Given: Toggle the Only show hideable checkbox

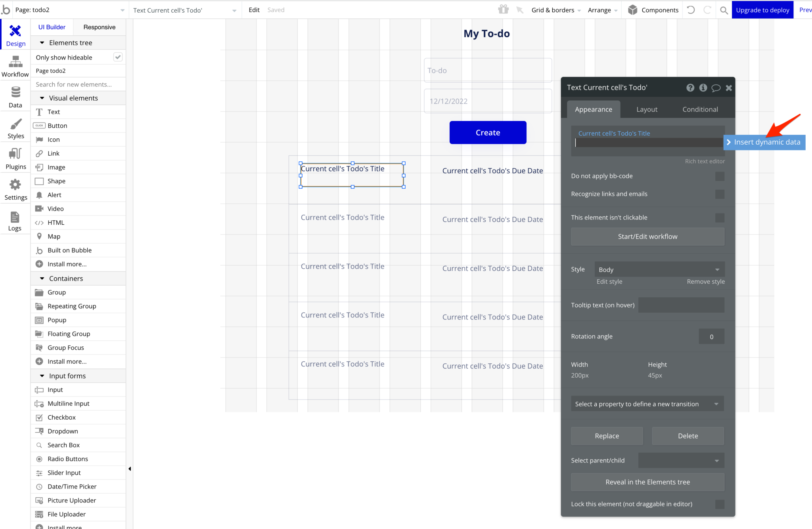Looking at the screenshot, I should (118, 57).
